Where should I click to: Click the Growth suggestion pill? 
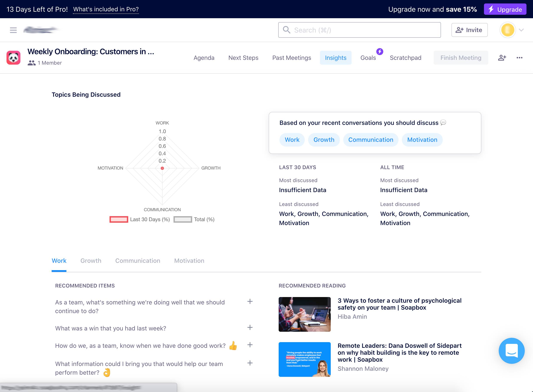pos(324,140)
